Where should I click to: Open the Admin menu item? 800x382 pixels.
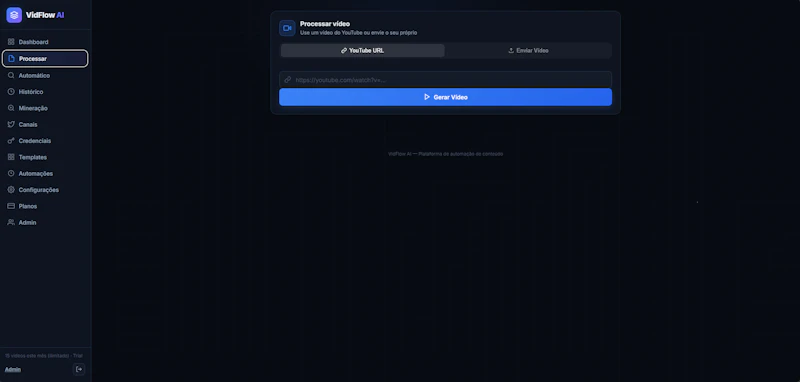[45, 222]
